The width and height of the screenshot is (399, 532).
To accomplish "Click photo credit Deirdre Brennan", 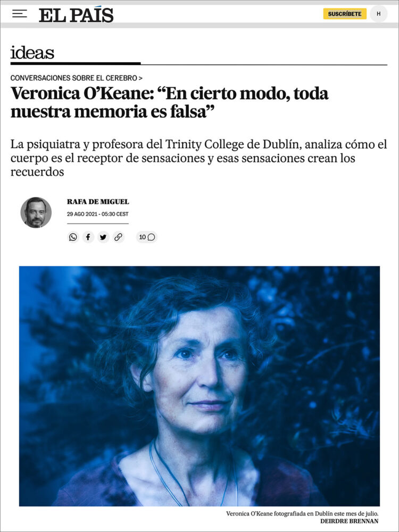I will pyautogui.click(x=349, y=521).
